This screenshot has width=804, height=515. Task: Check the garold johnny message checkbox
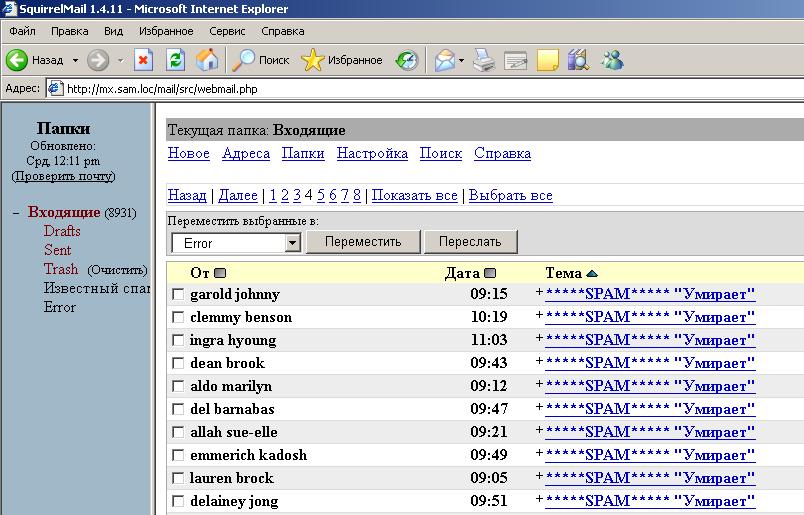point(178,294)
